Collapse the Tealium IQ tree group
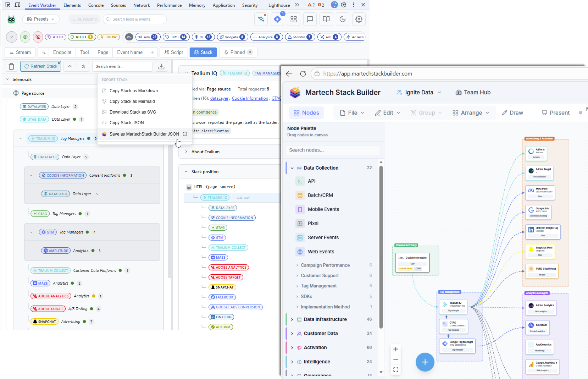The image size is (588, 379). 21,139
